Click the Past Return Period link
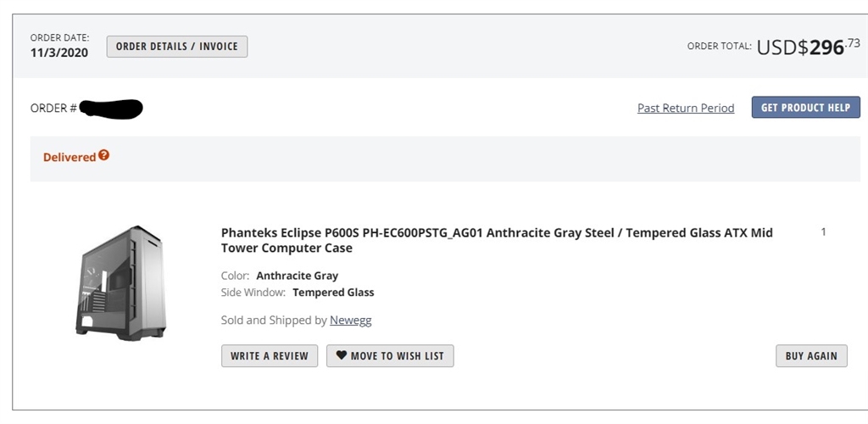868x424 pixels. click(x=686, y=108)
